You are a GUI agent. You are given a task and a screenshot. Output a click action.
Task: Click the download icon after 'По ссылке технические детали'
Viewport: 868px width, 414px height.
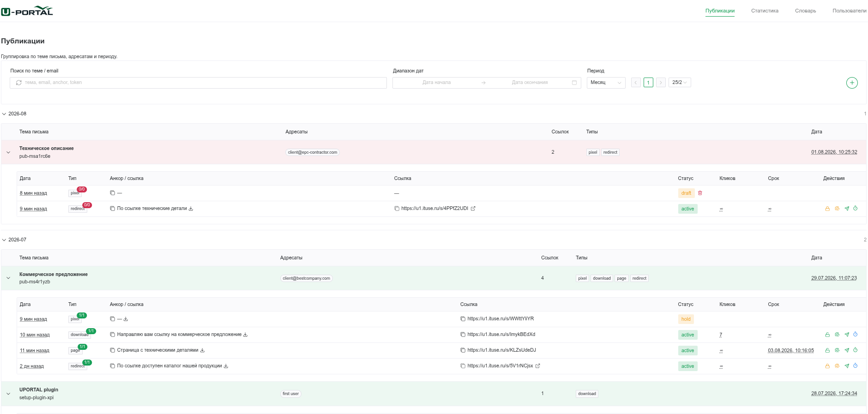tap(191, 209)
